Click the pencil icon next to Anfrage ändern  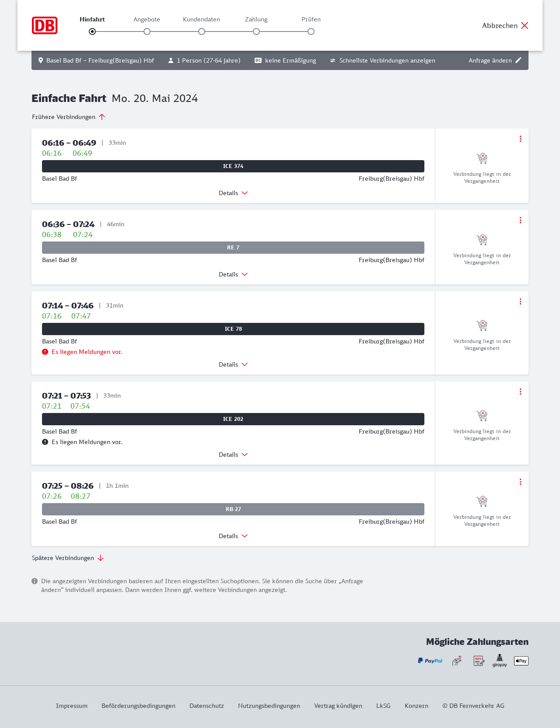click(x=518, y=60)
